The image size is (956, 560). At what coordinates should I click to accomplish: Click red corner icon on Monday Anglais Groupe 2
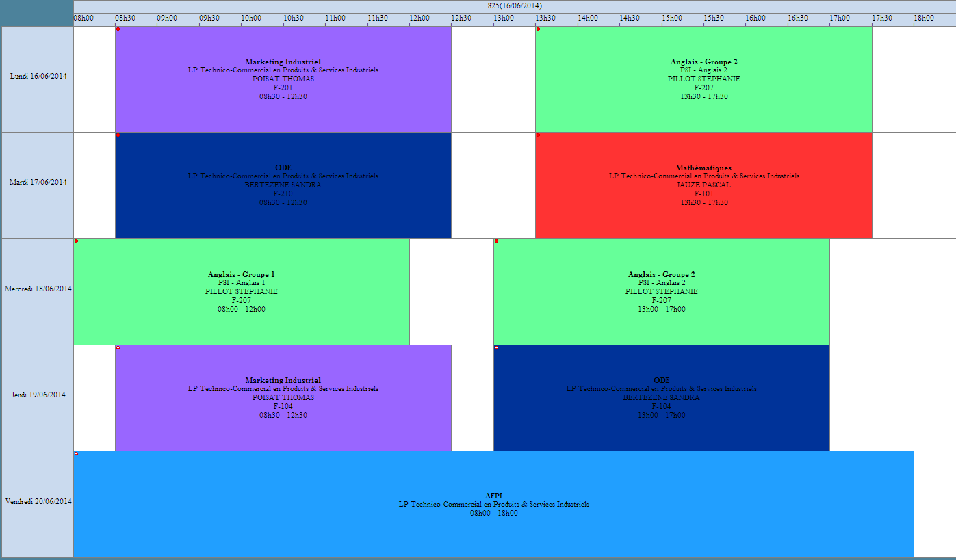point(538,29)
